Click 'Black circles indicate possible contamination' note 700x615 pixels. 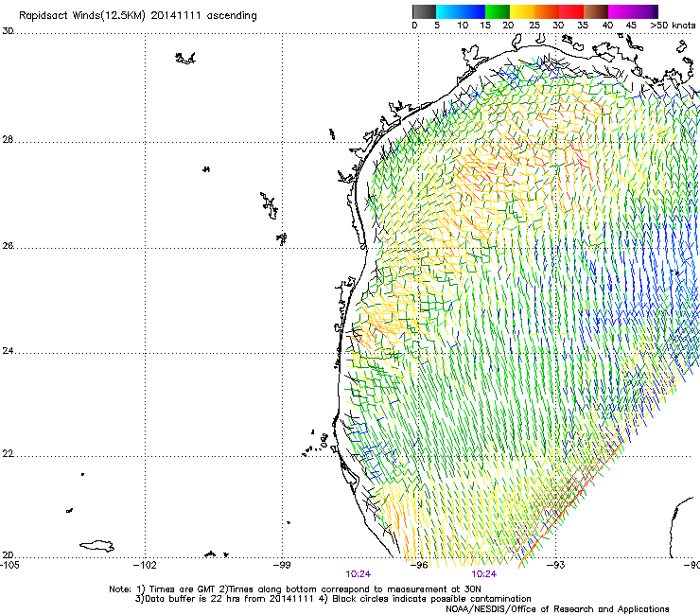pos(431,599)
